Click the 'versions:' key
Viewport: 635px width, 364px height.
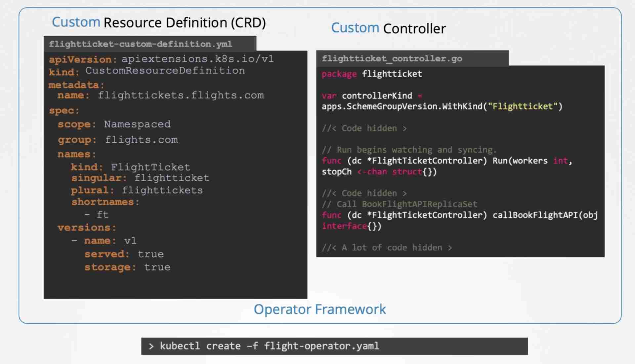87,228
